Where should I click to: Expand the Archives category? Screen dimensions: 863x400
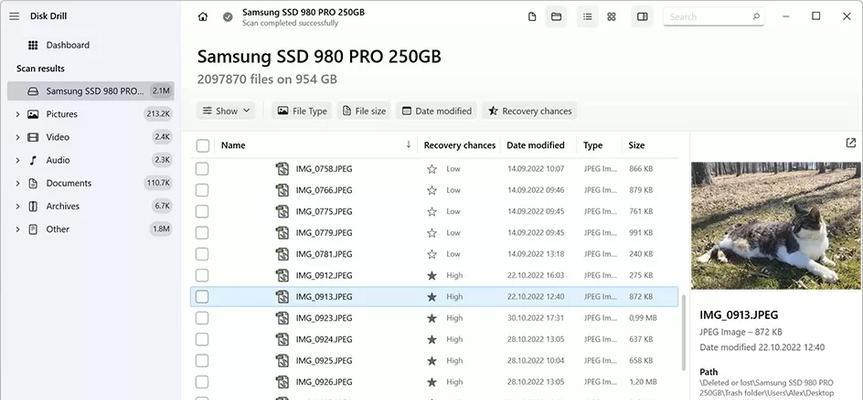pyautogui.click(x=18, y=206)
